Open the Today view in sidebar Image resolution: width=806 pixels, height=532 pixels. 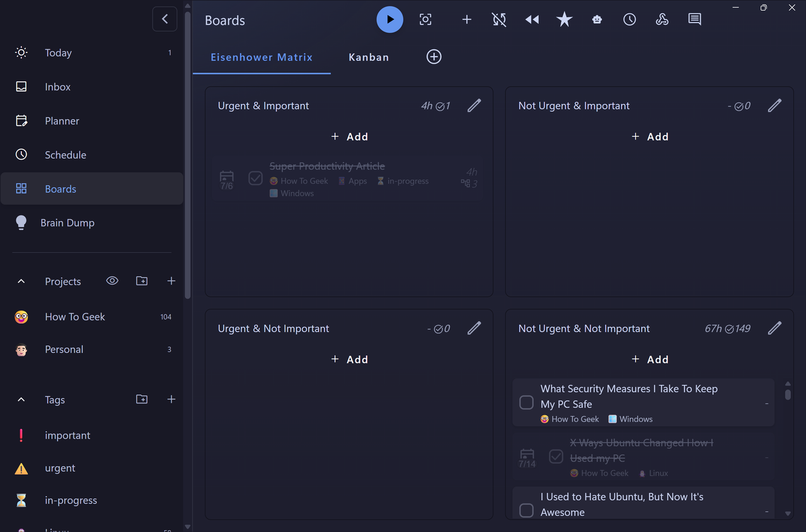pyautogui.click(x=92, y=53)
